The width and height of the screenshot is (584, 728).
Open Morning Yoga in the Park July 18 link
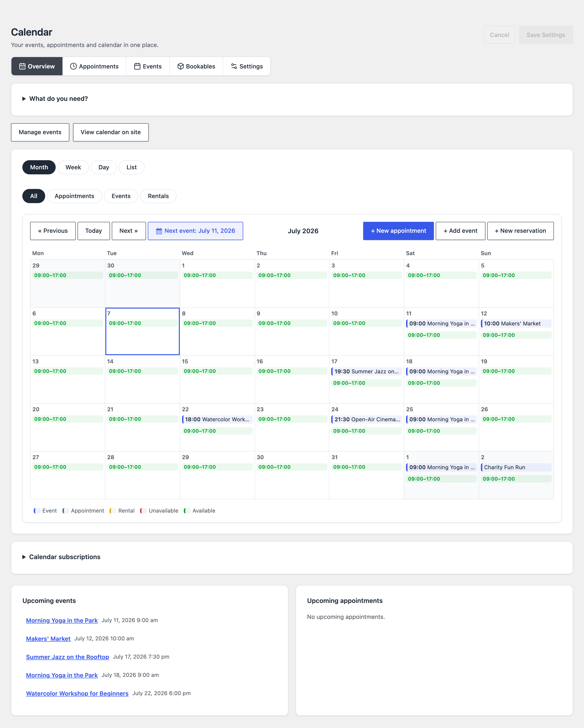coord(62,675)
